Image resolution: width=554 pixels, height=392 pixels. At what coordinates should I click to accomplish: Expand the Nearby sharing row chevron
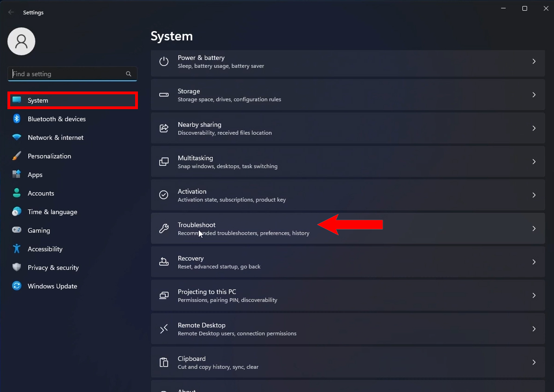[x=534, y=128]
